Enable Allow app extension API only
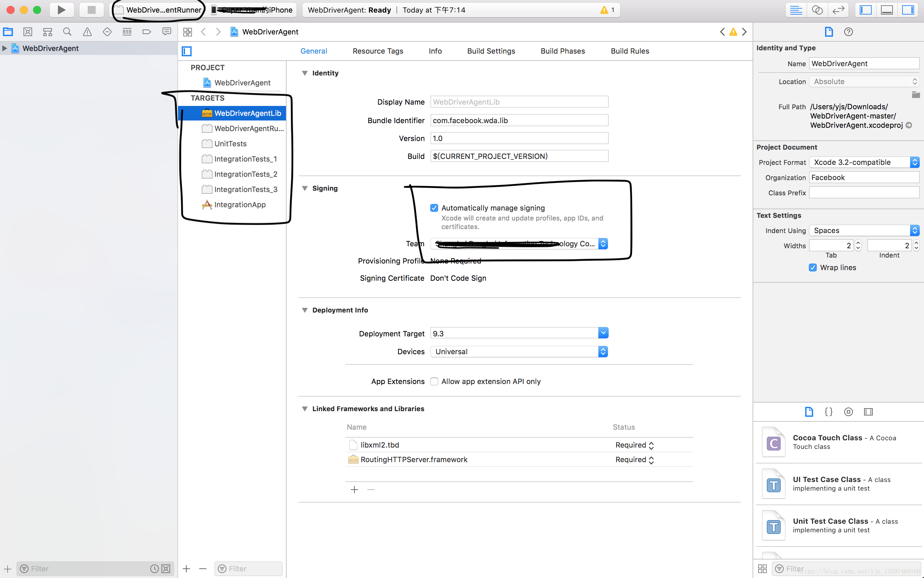Viewport: 924px width, 578px height. [x=434, y=381]
